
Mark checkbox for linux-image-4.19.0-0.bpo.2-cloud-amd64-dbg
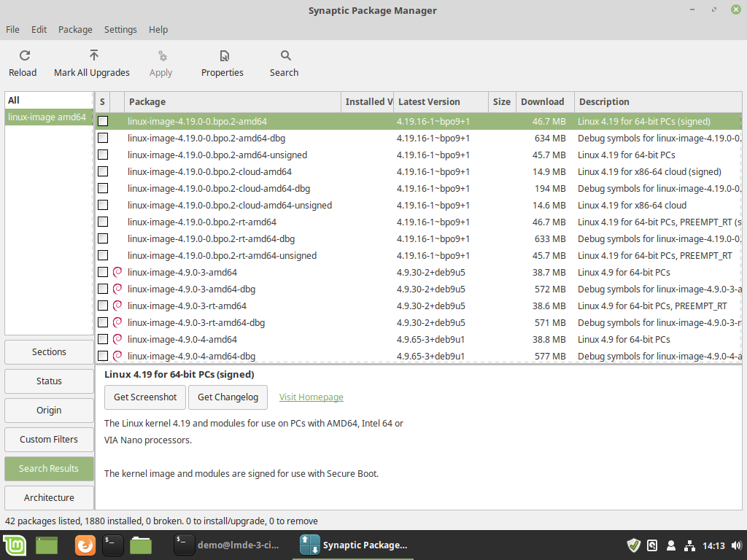103,188
